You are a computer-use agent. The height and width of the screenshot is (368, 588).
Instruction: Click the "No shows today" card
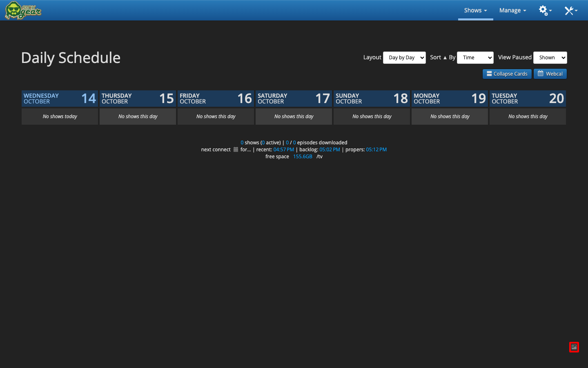[x=60, y=117]
